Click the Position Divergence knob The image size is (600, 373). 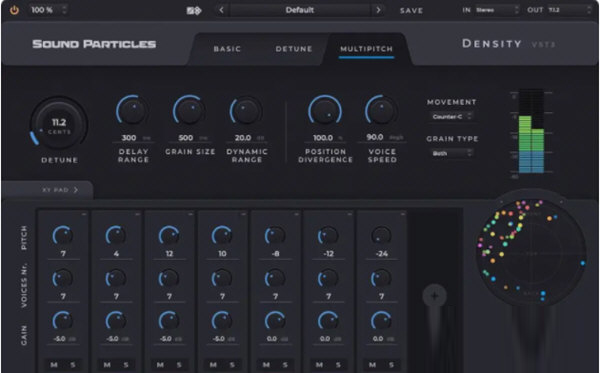point(325,111)
